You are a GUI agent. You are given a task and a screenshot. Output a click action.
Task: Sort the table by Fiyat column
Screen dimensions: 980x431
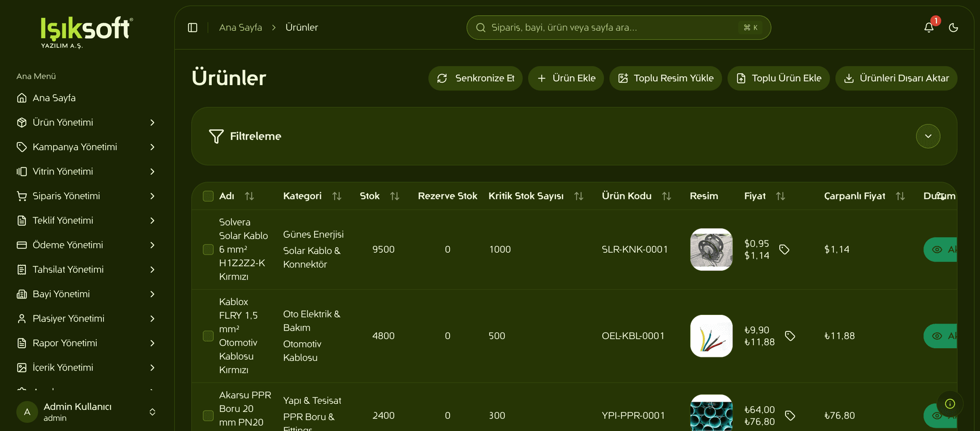point(781,196)
